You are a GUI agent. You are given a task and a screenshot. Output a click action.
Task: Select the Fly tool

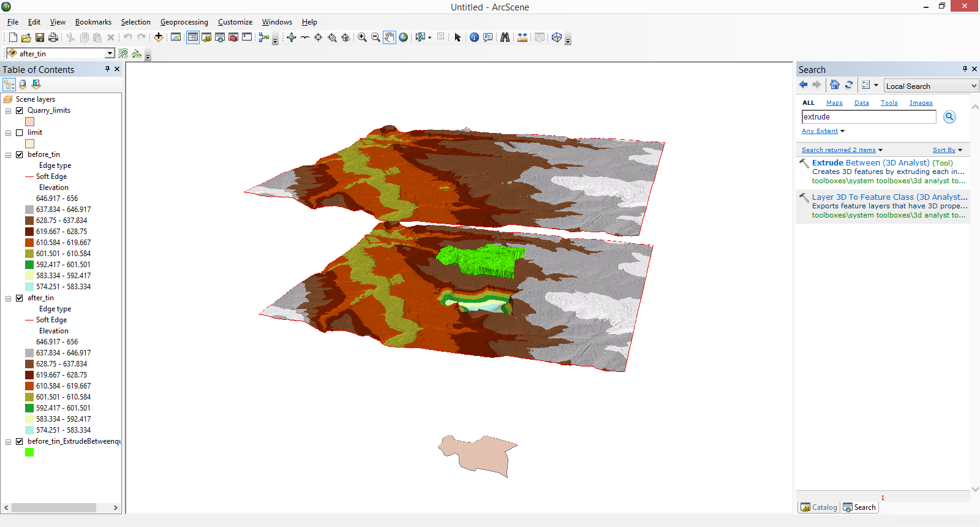coord(305,37)
